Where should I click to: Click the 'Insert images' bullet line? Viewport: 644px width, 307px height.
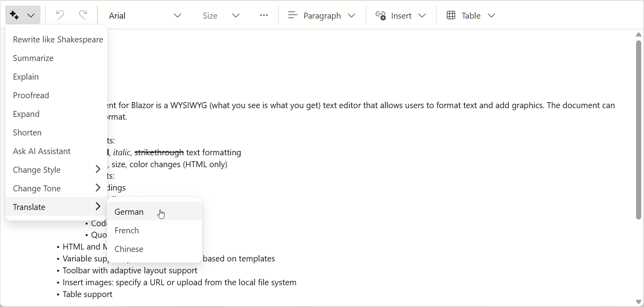pyautogui.click(x=180, y=282)
